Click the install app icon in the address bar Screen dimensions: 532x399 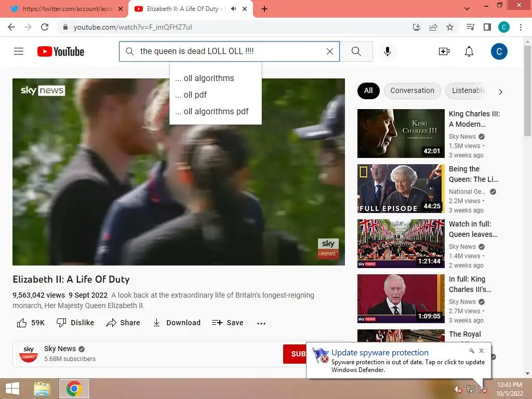point(417,27)
